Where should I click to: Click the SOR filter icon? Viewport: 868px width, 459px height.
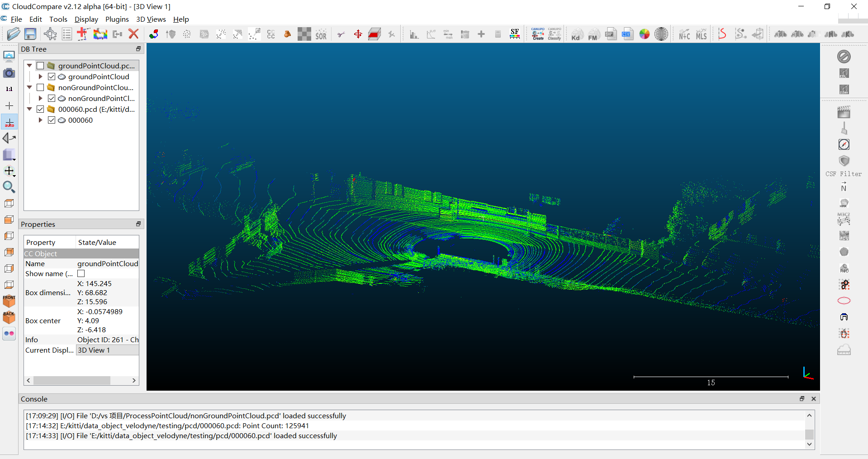(x=321, y=34)
